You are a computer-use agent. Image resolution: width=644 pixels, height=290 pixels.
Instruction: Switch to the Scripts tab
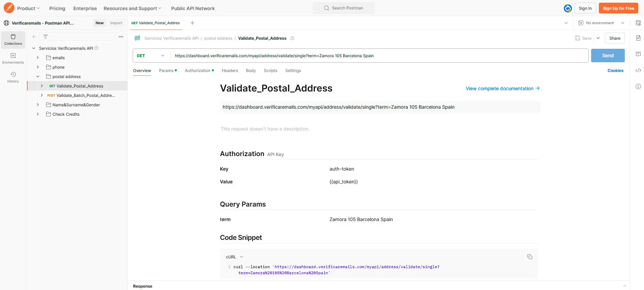coord(270,71)
